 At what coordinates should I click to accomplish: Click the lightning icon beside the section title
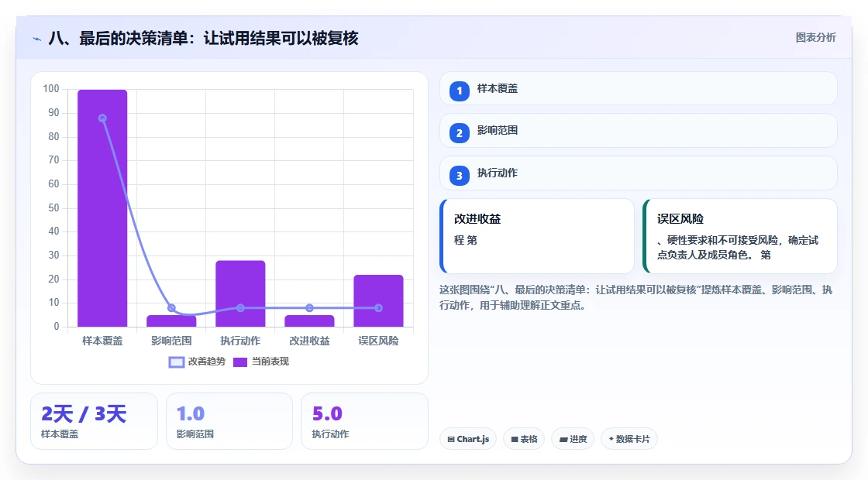(36, 39)
